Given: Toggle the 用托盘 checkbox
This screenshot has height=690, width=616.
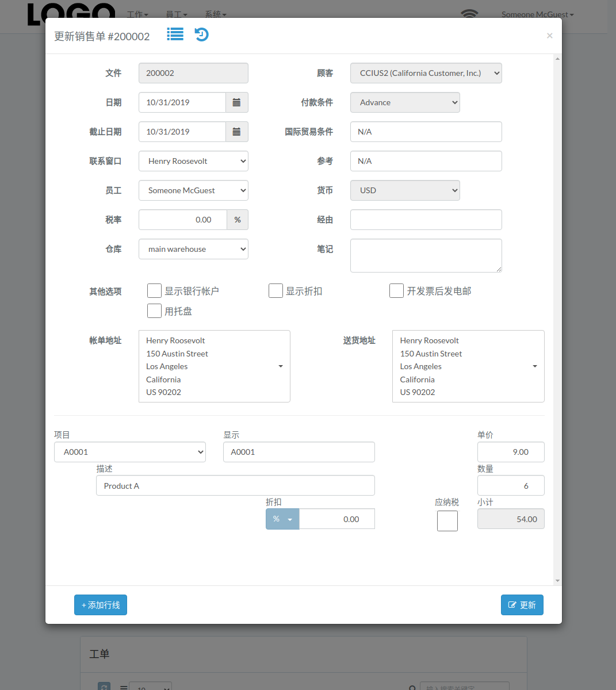Looking at the screenshot, I should coord(154,311).
